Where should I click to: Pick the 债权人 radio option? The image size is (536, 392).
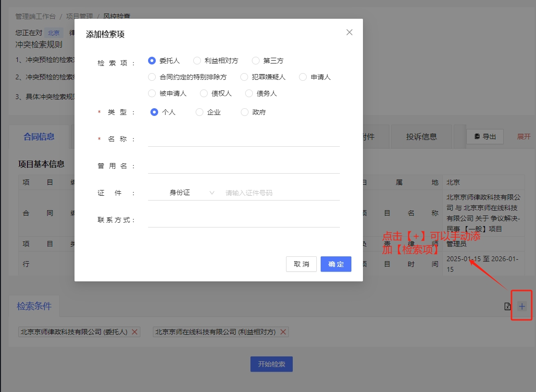204,93
